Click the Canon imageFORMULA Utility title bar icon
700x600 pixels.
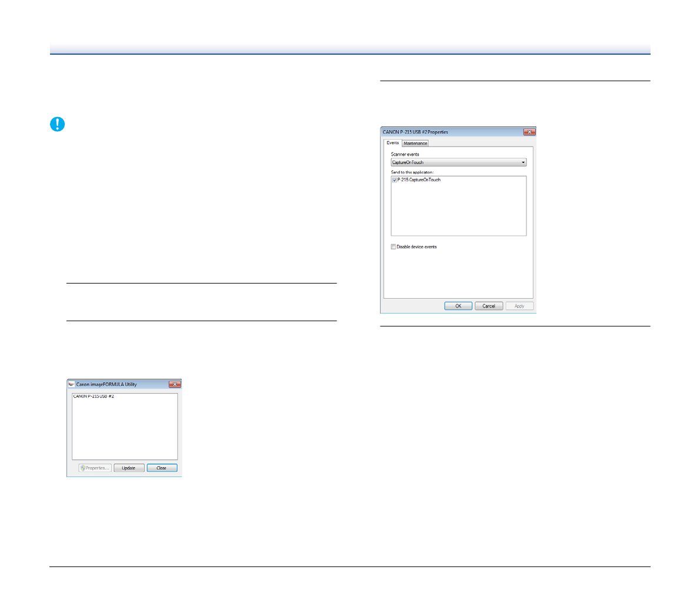[x=71, y=384]
